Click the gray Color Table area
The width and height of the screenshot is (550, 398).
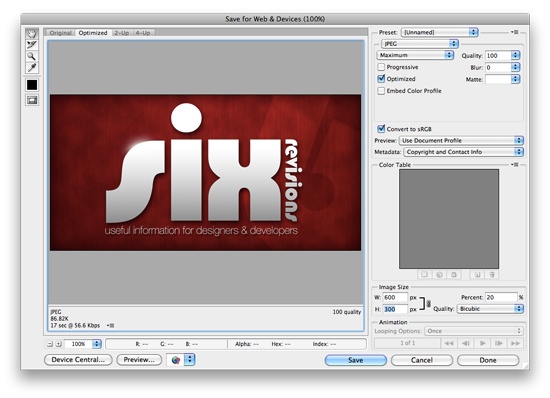449,219
